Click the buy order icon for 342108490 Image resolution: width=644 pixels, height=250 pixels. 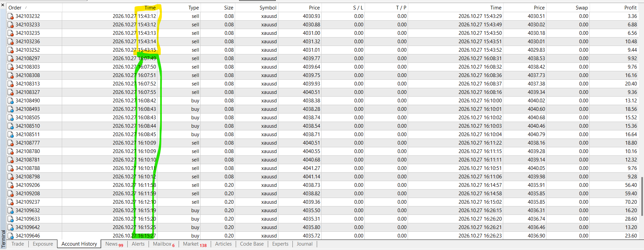tap(10, 101)
